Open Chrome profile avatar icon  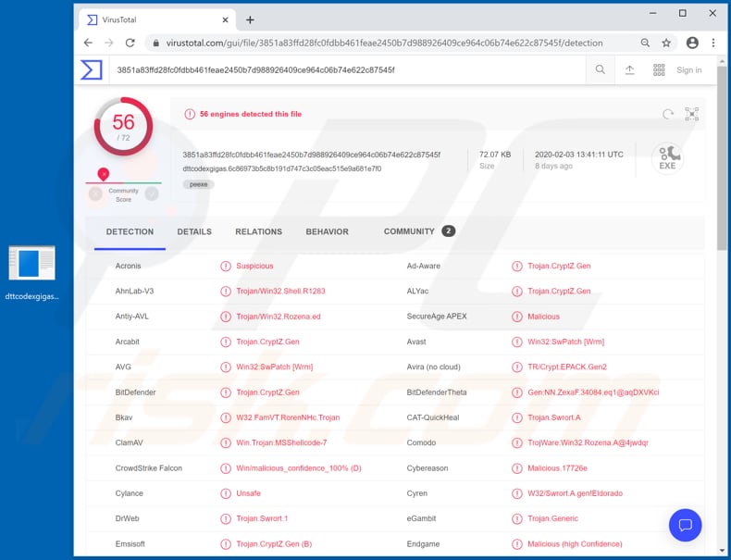(692, 43)
